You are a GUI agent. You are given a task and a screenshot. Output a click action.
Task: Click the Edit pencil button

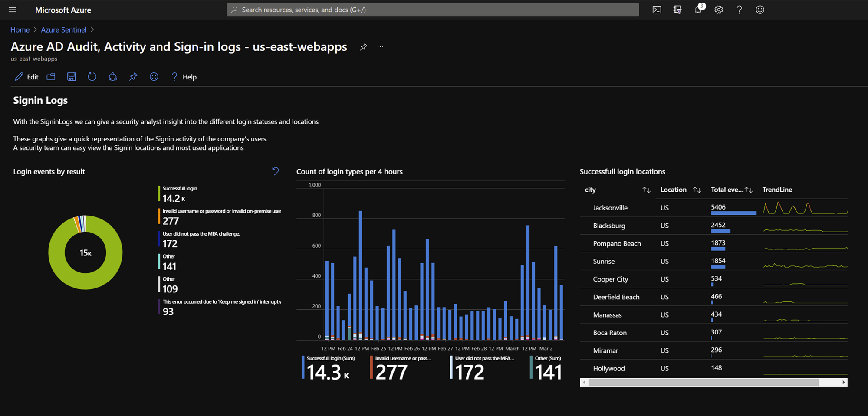pyautogui.click(x=26, y=77)
